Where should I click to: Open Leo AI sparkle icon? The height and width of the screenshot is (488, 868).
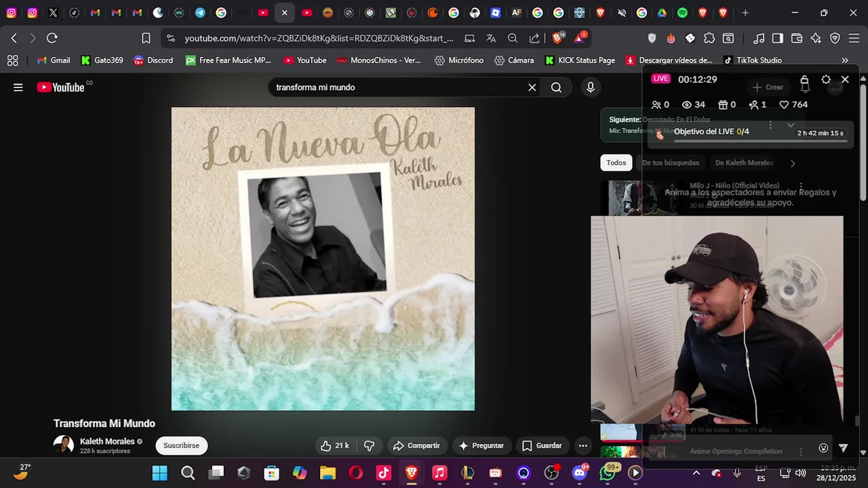(x=816, y=39)
